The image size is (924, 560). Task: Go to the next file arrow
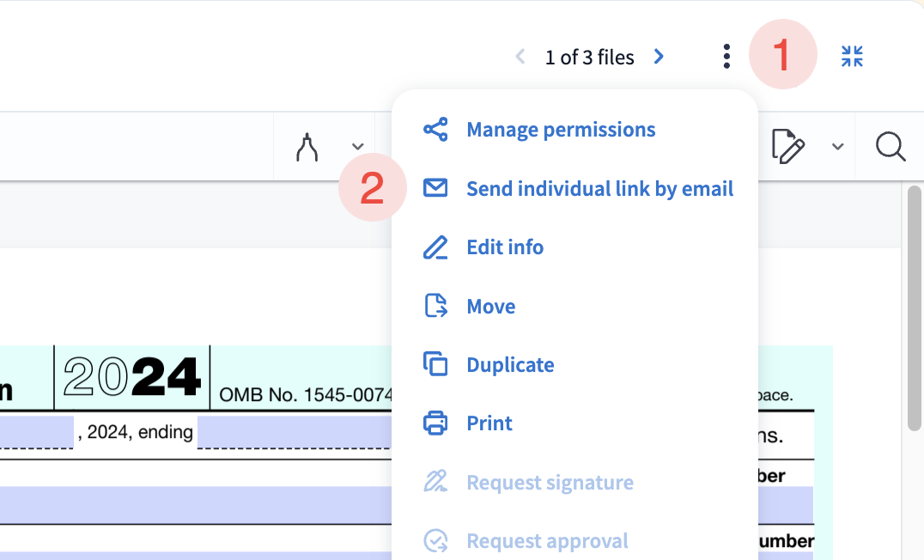[659, 57]
